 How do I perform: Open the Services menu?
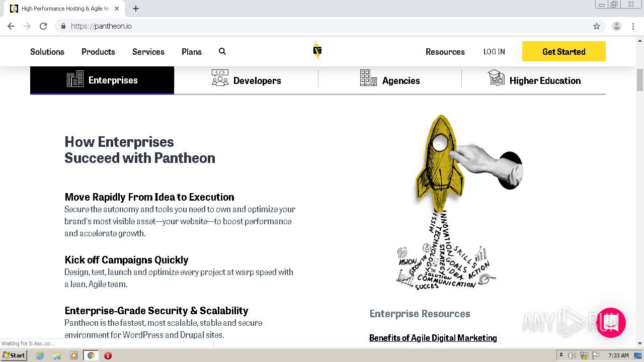click(148, 52)
